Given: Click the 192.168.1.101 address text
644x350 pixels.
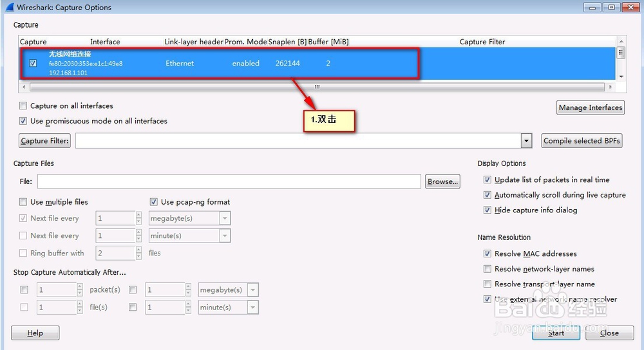Looking at the screenshot, I should click(x=68, y=73).
